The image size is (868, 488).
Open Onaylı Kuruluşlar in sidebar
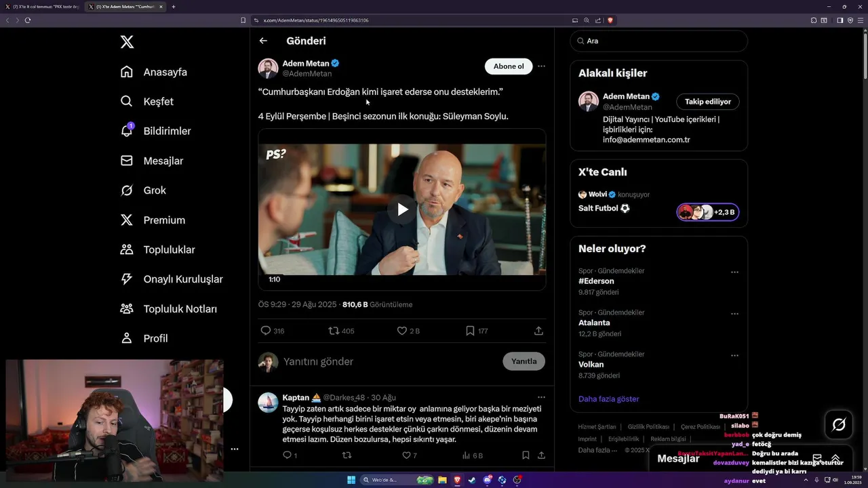pyautogui.click(x=171, y=279)
